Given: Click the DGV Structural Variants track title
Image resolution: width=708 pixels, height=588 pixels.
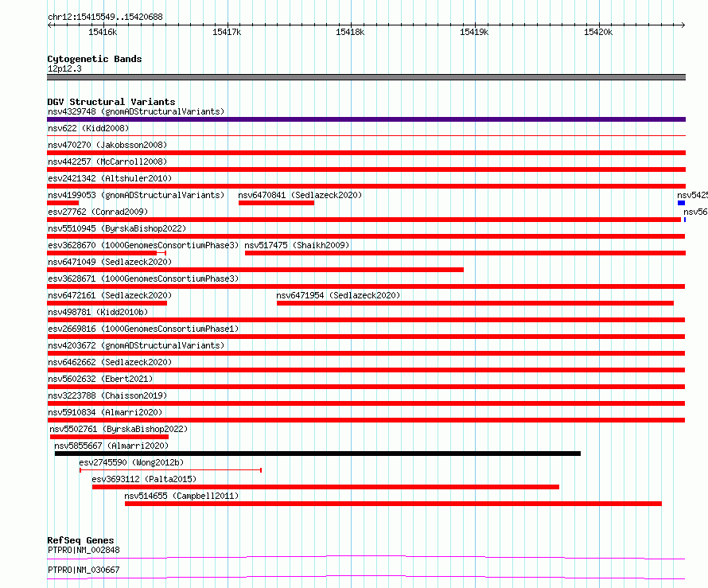Looking at the screenshot, I should click(111, 102).
